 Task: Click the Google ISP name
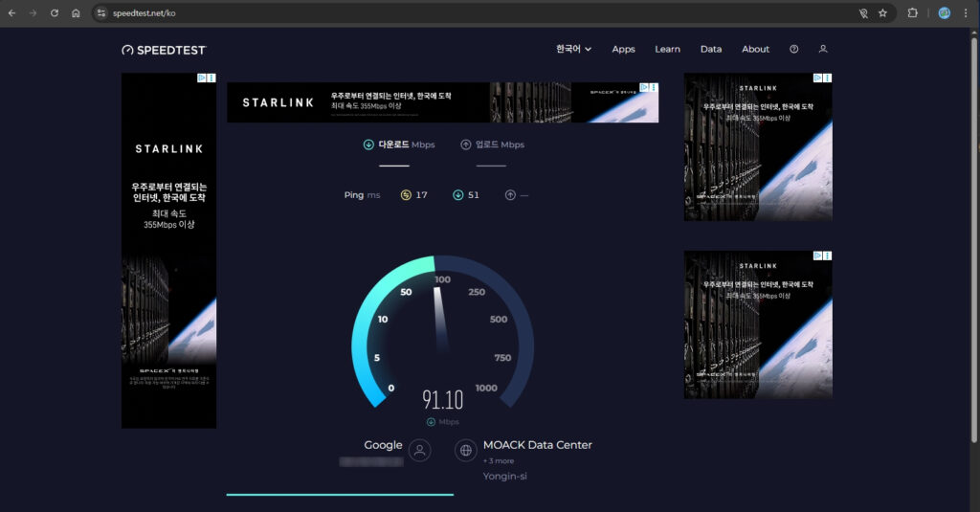pos(383,444)
